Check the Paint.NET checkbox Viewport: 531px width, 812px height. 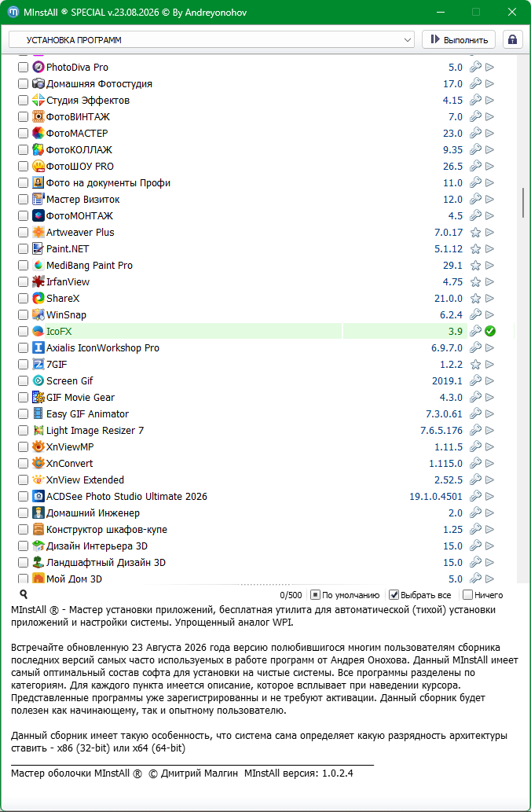coord(23,249)
